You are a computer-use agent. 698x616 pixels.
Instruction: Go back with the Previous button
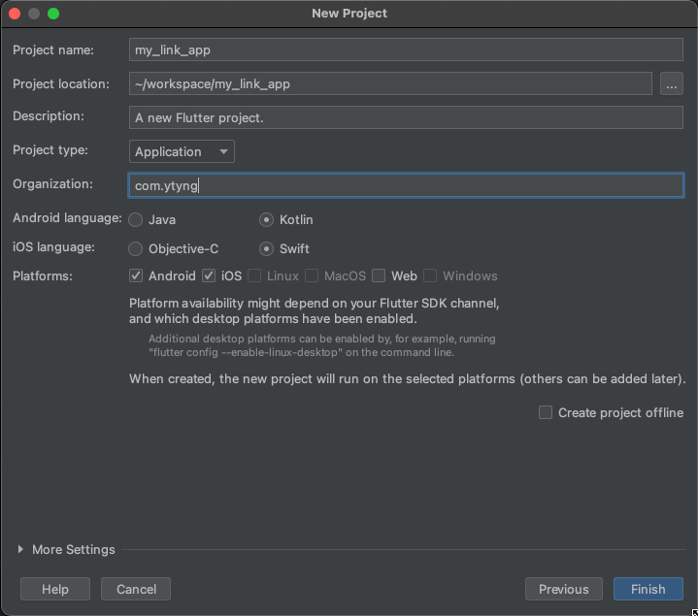(564, 589)
